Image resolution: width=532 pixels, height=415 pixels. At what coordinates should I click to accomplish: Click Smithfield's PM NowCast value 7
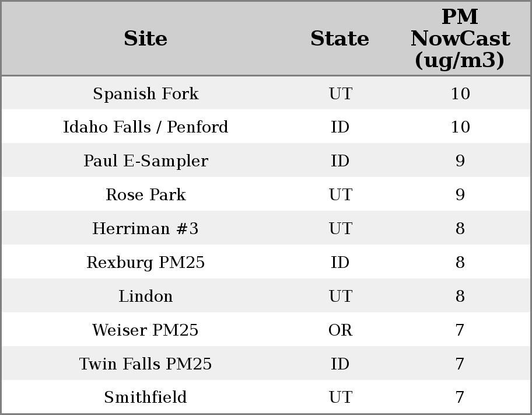pos(460,397)
